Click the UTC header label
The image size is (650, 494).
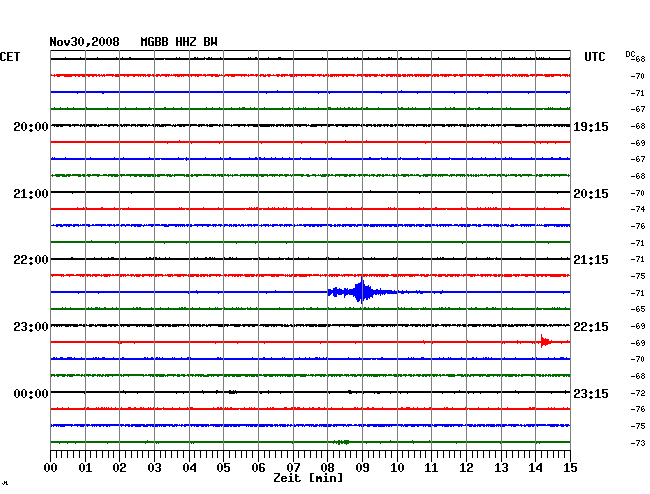(x=594, y=57)
